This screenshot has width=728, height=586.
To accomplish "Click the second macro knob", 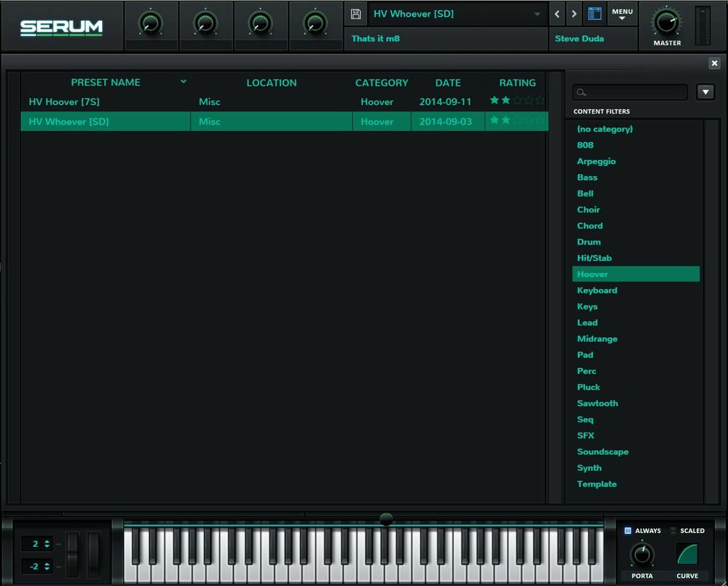I will click(x=205, y=22).
